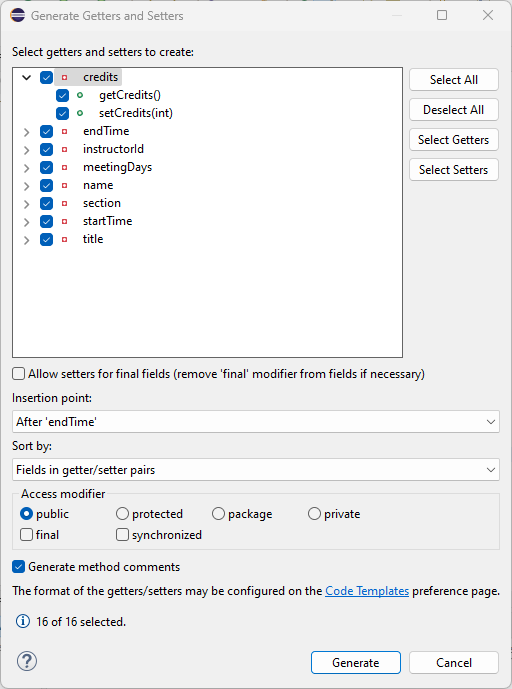Click the red field icon beside credits
Screen dimensions: 512x689
click(65, 77)
